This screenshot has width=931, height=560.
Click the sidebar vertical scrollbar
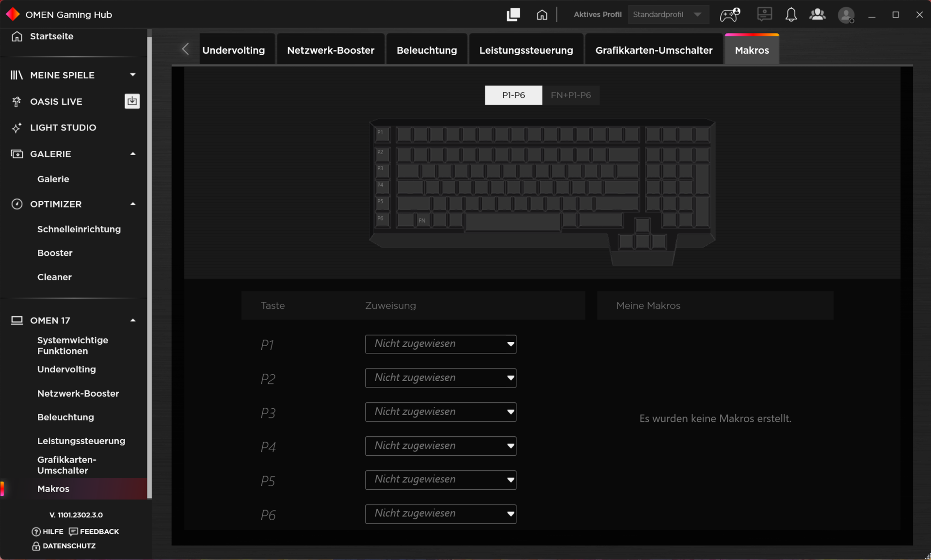(x=149, y=267)
